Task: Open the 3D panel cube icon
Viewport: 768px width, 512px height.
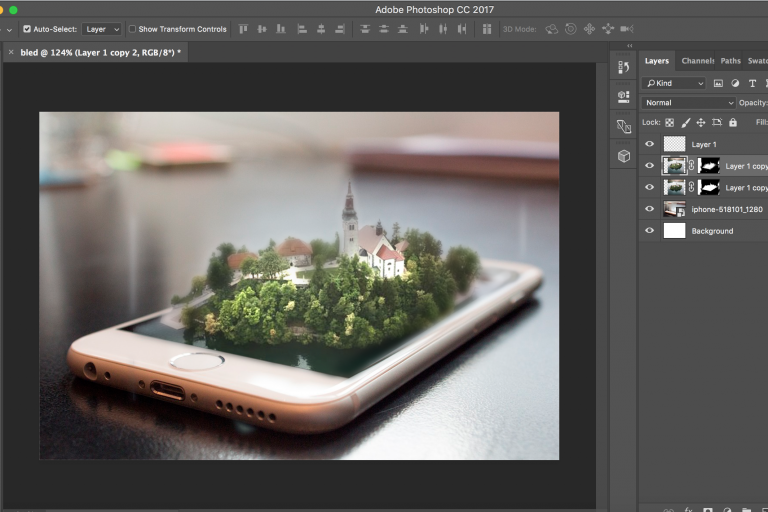Action: click(624, 156)
